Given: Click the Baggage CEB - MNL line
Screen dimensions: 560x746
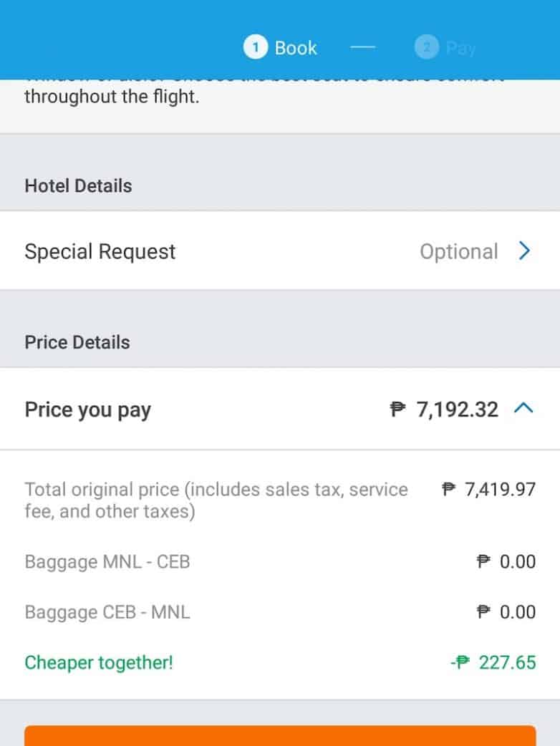Looking at the screenshot, I should (x=107, y=612).
